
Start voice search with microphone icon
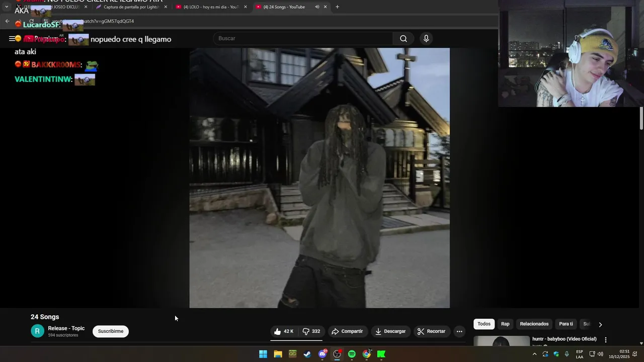pyautogui.click(x=426, y=39)
